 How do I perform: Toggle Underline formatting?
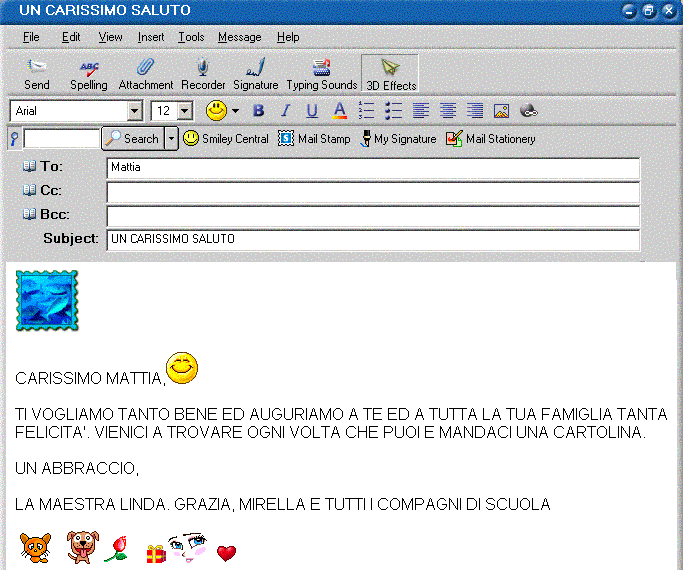coord(312,111)
